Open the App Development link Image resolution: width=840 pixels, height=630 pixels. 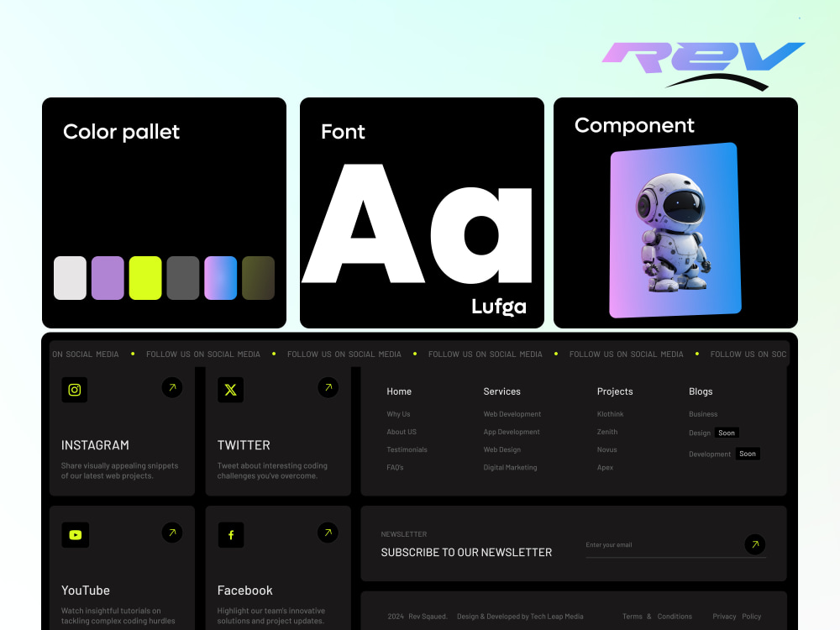point(512,432)
